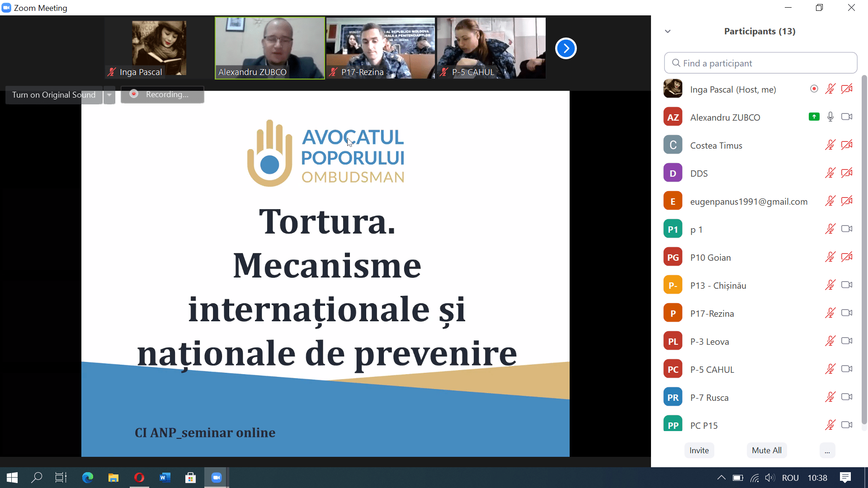Click Invite button
Screen dimensions: 868x488
point(699,450)
